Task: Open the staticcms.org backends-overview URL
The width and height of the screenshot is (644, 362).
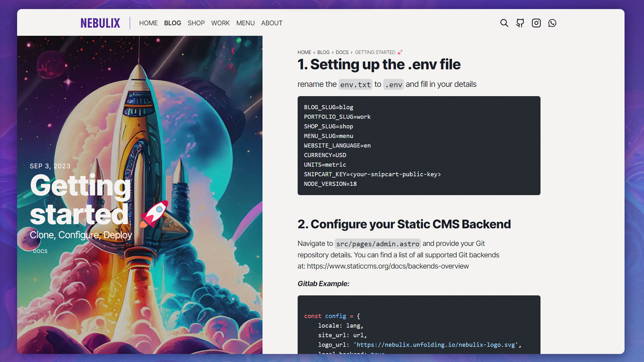Action: click(x=388, y=266)
